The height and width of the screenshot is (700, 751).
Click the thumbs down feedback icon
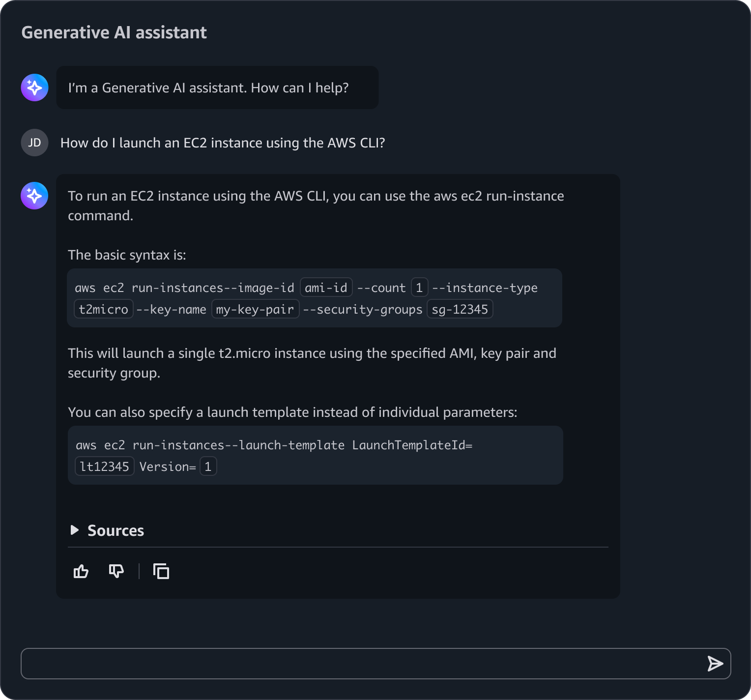tap(116, 571)
